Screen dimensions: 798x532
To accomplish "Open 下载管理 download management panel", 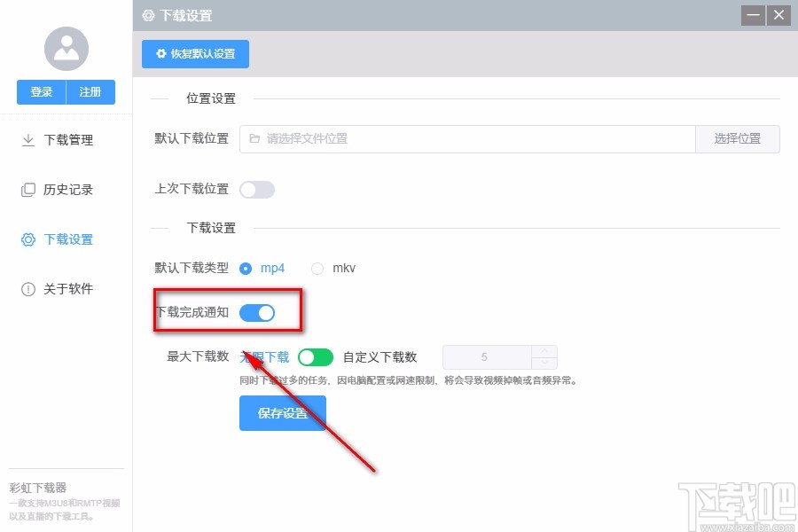I will [65, 139].
